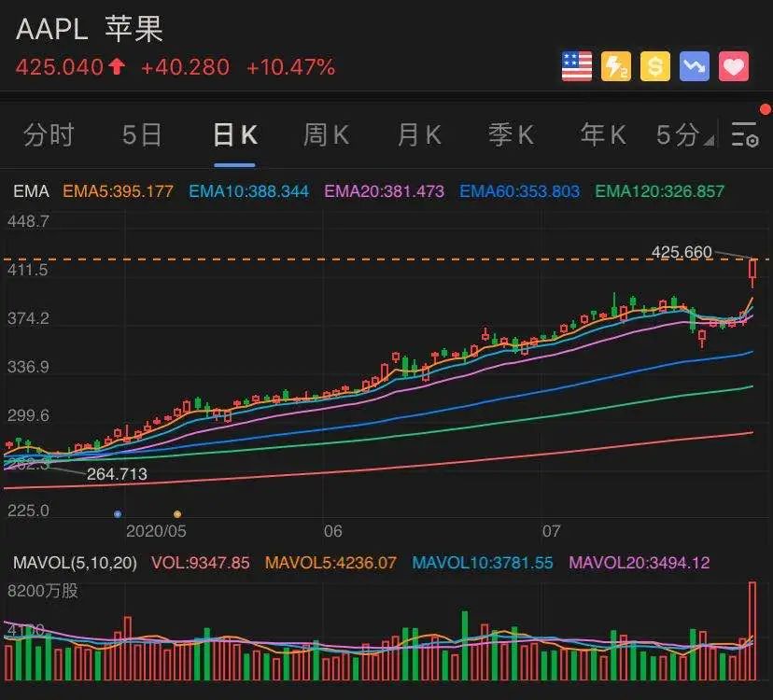Tap the yellow dollar sign icon

coord(655,66)
